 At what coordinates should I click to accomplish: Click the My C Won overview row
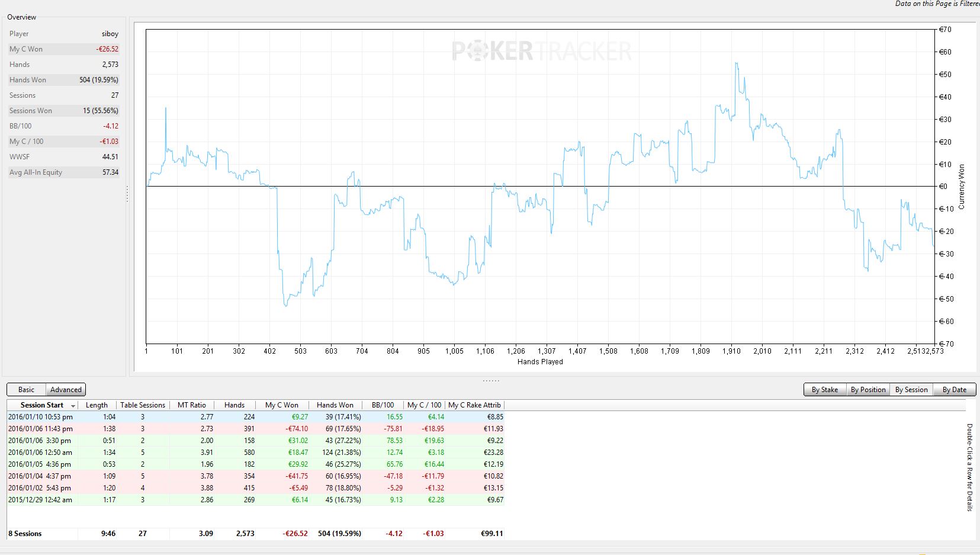pos(64,49)
